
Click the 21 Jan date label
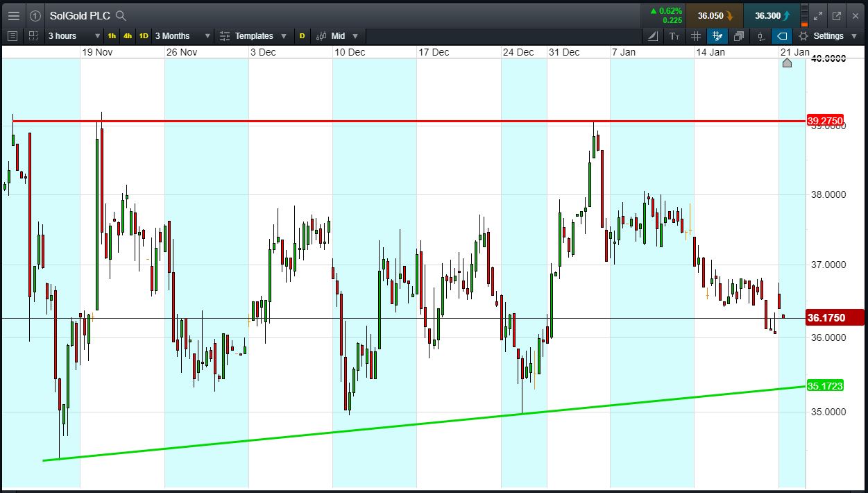pyautogui.click(x=794, y=52)
